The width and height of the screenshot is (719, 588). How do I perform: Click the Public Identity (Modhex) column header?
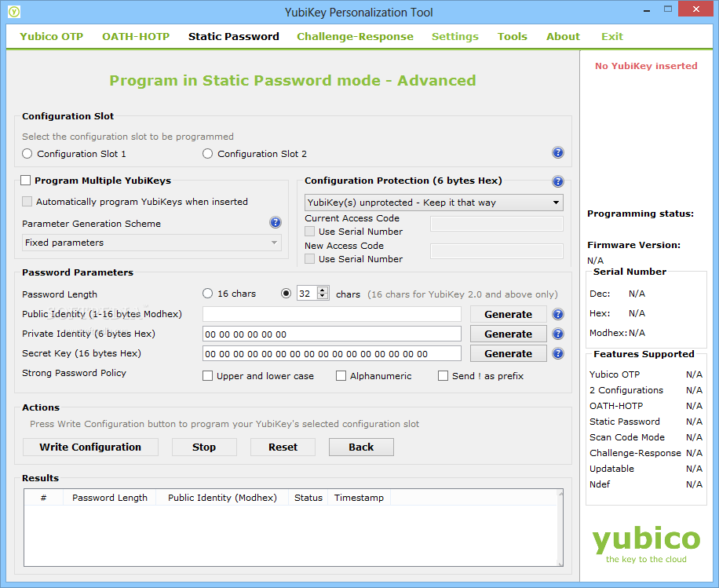pyautogui.click(x=222, y=498)
